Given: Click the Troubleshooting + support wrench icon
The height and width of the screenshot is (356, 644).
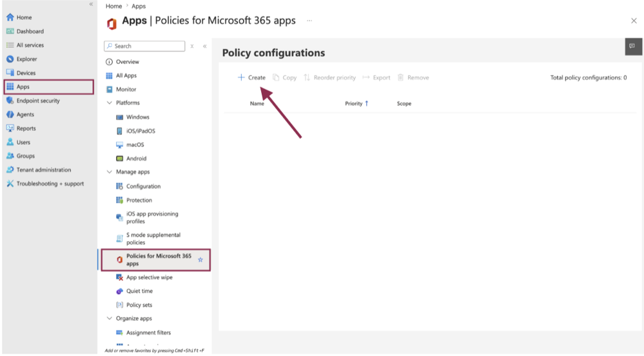Looking at the screenshot, I should point(10,184).
